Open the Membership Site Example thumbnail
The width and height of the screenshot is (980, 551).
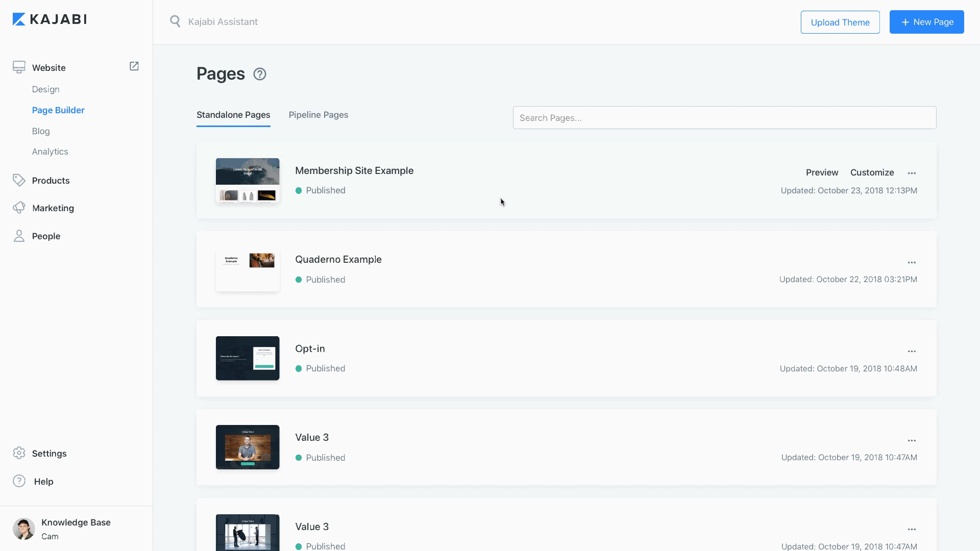(x=248, y=180)
